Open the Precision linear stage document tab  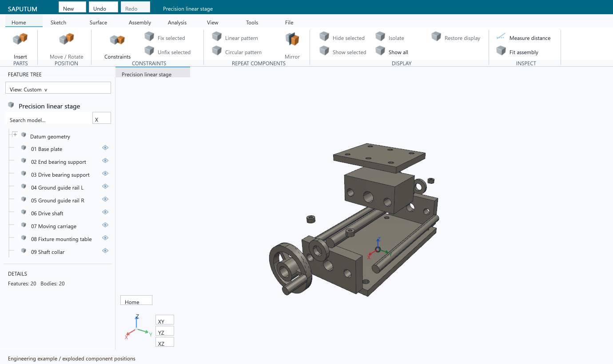pyautogui.click(x=153, y=73)
